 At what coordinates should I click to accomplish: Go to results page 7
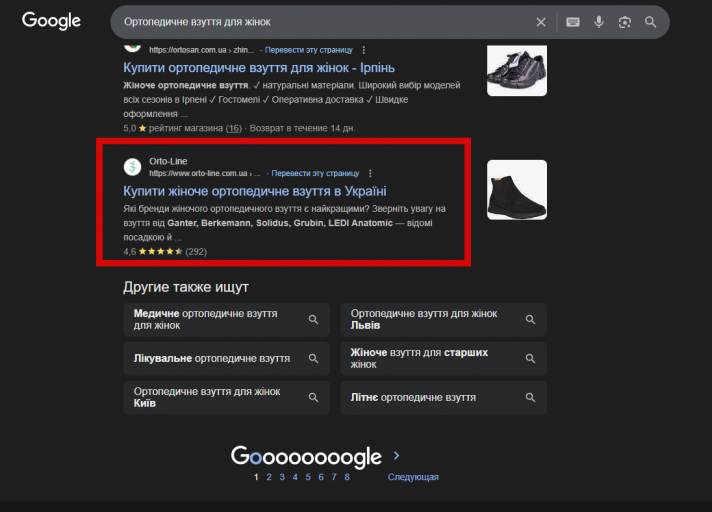coord(334,477)
